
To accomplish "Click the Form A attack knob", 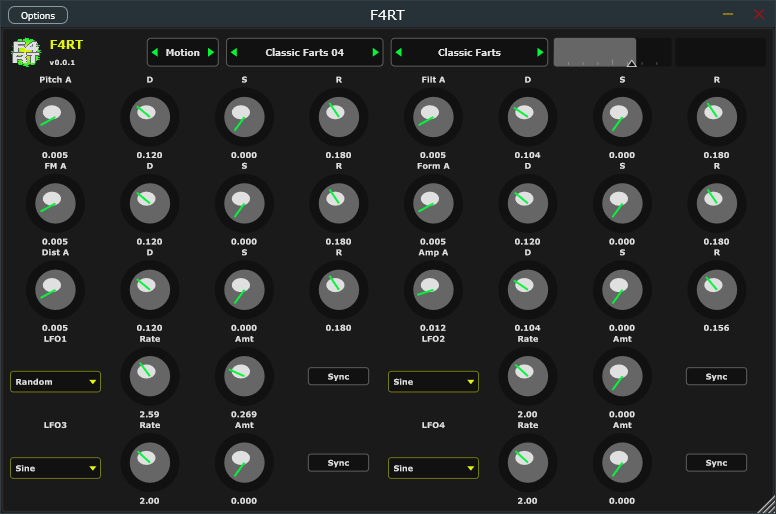I will point(433,204).
